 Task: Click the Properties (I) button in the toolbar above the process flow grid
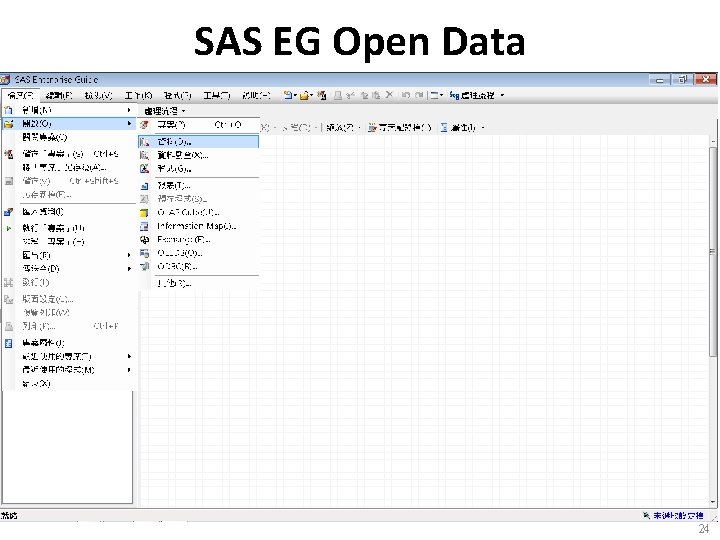pyautogui.click(x=462, y=127)
